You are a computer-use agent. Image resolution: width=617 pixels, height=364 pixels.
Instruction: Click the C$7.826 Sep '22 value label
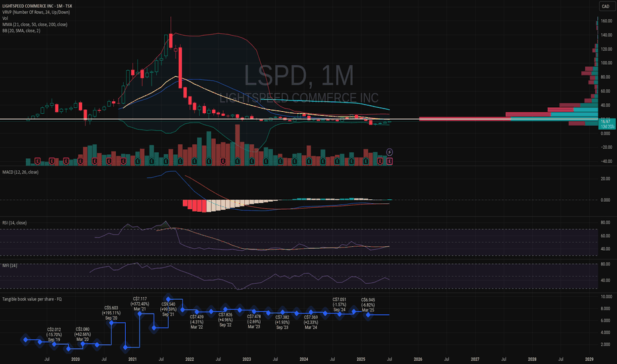(x=226, y=320)
